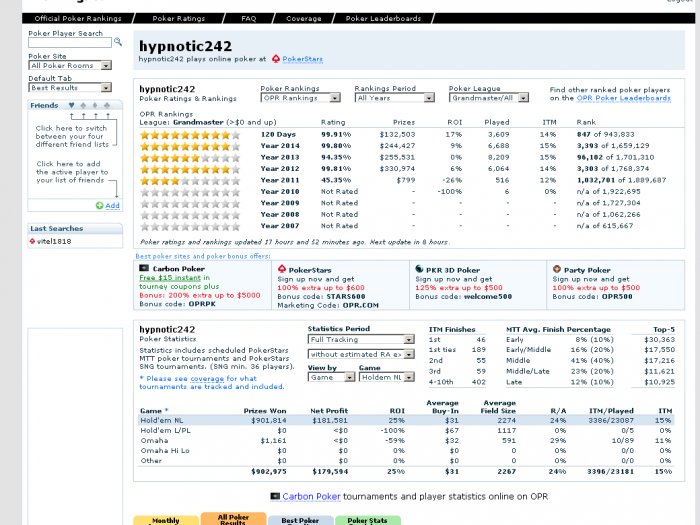The height and width of the screenshot is (525, 700).
Task: Click the Year 2014 rankings row
Action: tap(411, 146)
